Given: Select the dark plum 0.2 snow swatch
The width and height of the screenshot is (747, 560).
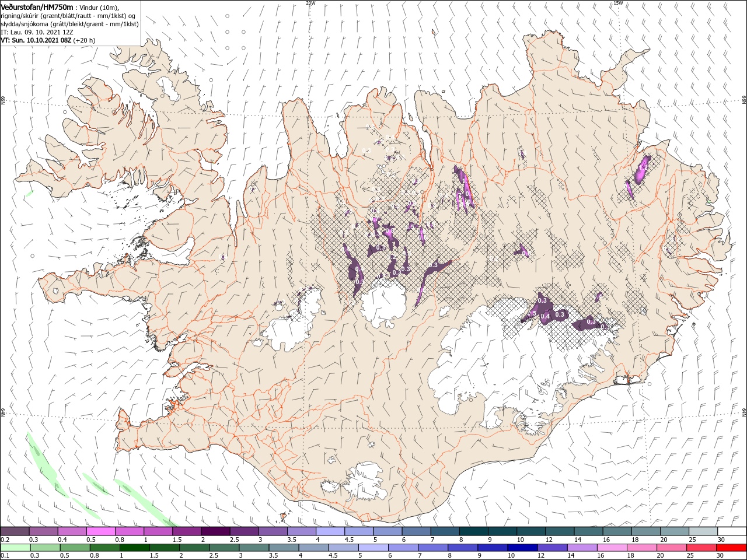Looking at the screenshot, I should coord(15,531).
